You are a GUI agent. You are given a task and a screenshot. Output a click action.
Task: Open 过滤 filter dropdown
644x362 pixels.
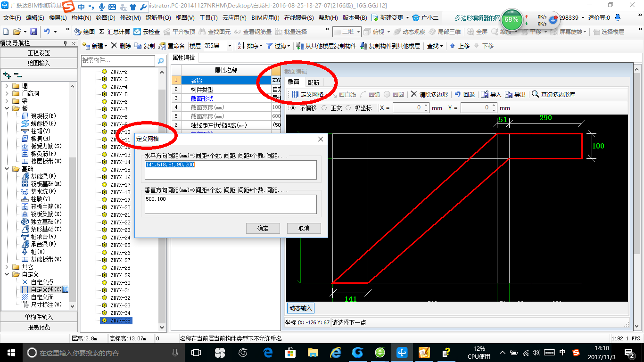[x=279, y=46]
